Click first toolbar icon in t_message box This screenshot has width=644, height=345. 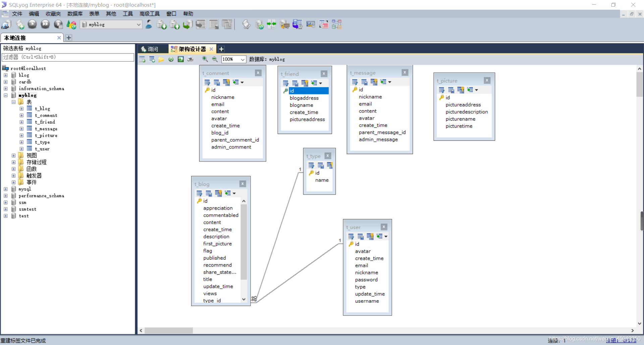(x=355, y=82)
